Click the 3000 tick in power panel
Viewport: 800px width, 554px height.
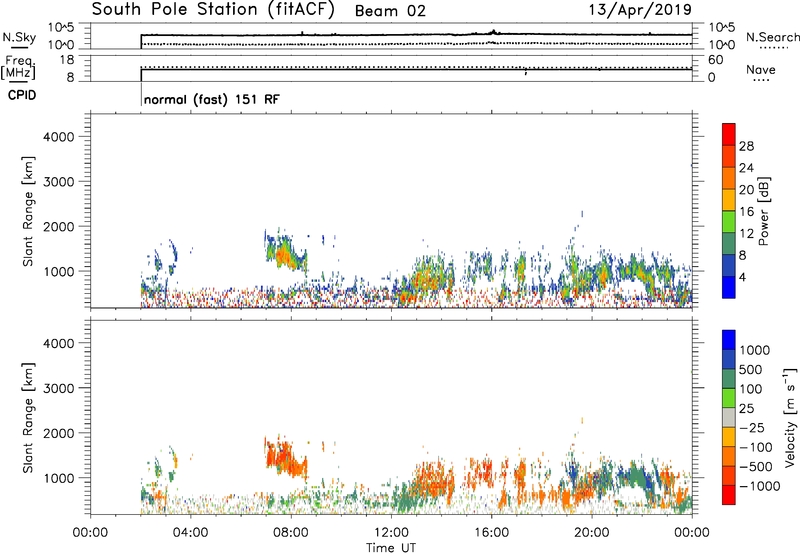pyautogui.click(x=59, y=182)
